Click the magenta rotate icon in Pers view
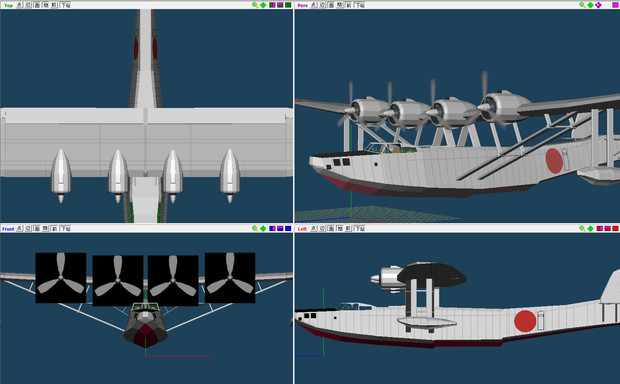The height and width of the screenshot is (384, 620). (x=598, y=5)
